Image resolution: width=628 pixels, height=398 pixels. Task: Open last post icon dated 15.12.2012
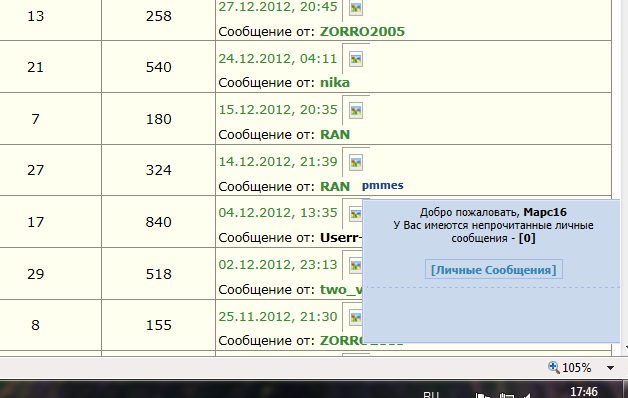(356, 111)
